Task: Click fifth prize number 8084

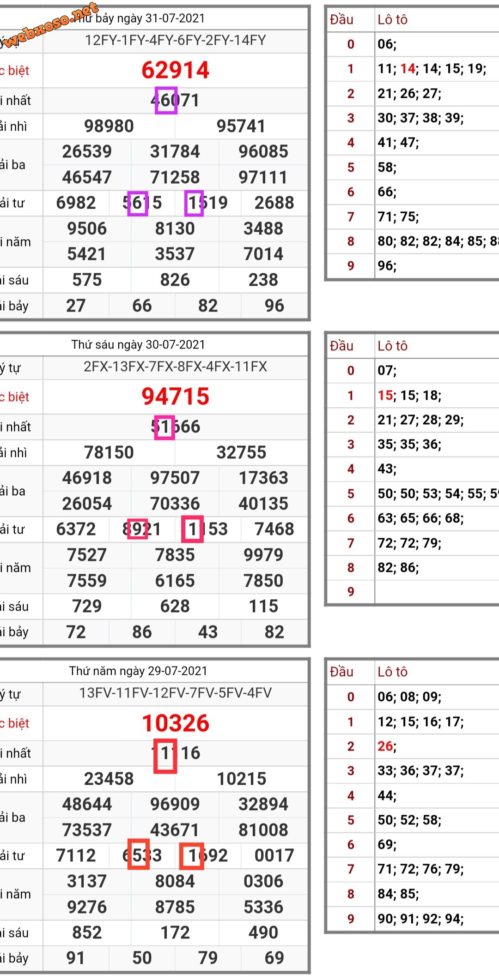Action: coord(175,881)
